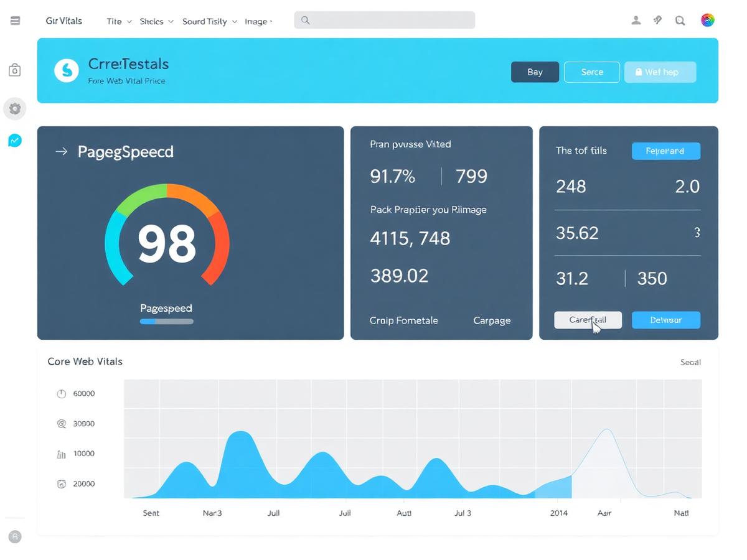The image size is (747, 560).
Task: Click the Delwaur blue button
Action: click(666, 320)
